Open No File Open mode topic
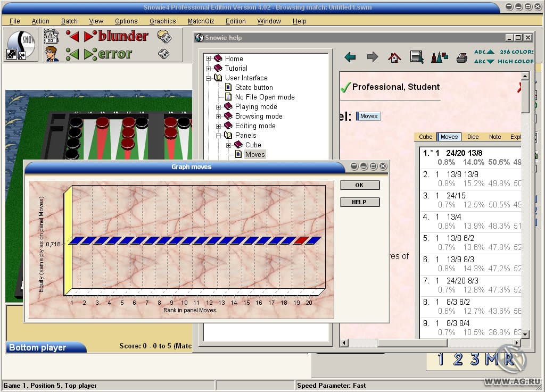The height and width of the screenshot is (392, 545). pos(265,97)
